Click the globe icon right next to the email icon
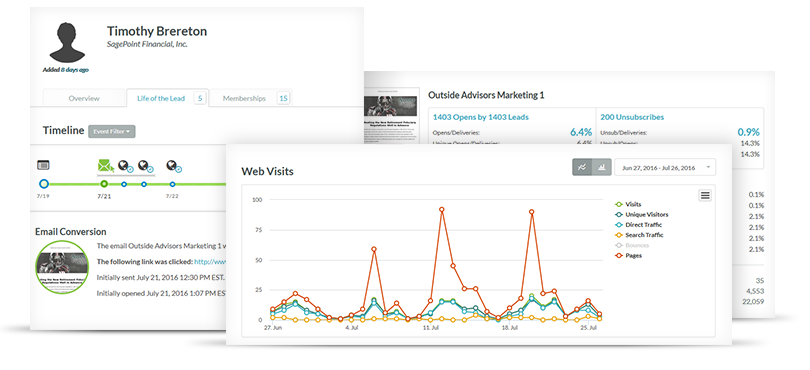 pos(126,166)
